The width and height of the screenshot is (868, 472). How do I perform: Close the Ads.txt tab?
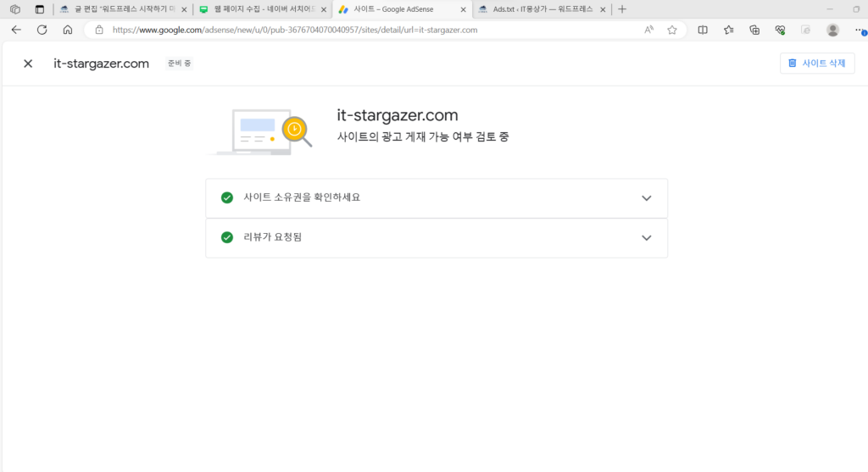[603, 9]
